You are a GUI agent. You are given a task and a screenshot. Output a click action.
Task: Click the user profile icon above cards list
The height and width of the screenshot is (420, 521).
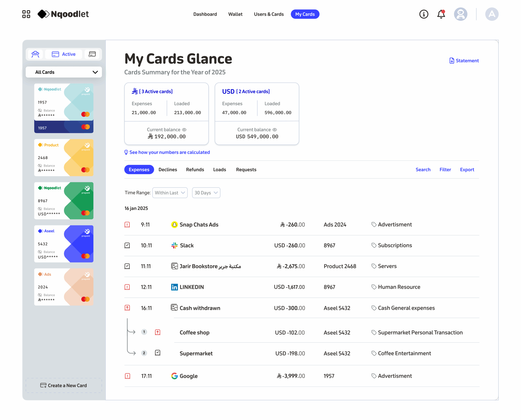tap(35, 54)
